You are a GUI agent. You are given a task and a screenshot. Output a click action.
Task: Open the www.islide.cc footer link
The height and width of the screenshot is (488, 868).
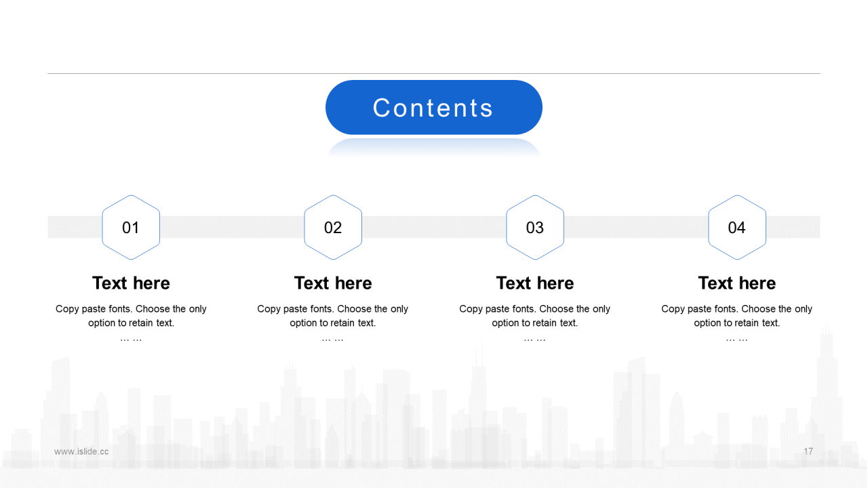click(x=81, y=451)
